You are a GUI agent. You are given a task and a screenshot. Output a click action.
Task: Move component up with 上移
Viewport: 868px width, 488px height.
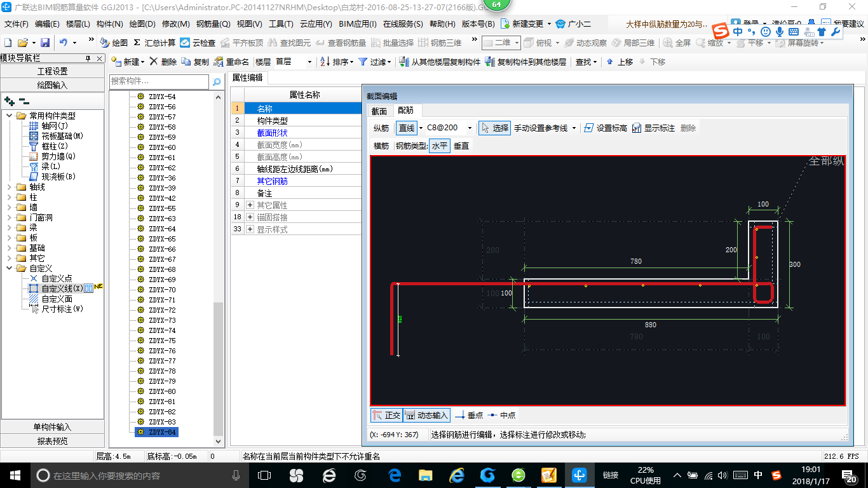point(620,62)
